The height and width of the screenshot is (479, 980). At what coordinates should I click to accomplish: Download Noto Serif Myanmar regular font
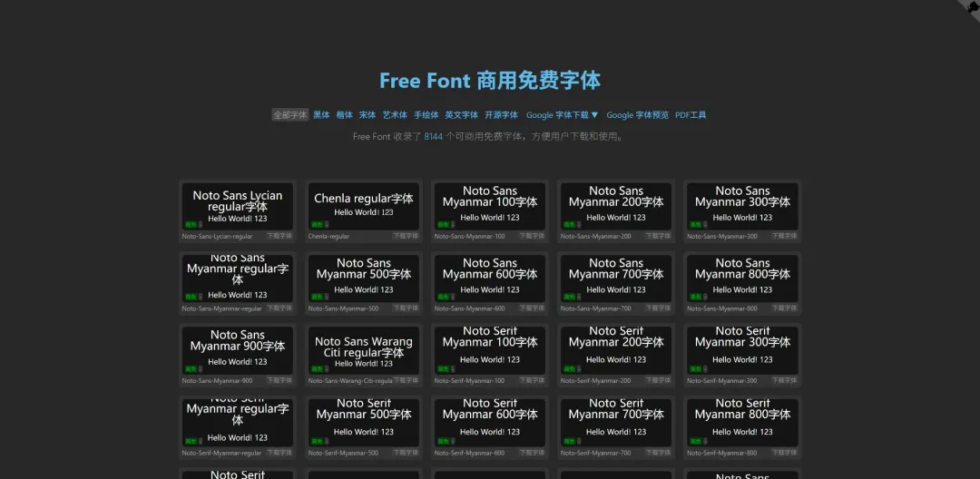coord(279,453)
